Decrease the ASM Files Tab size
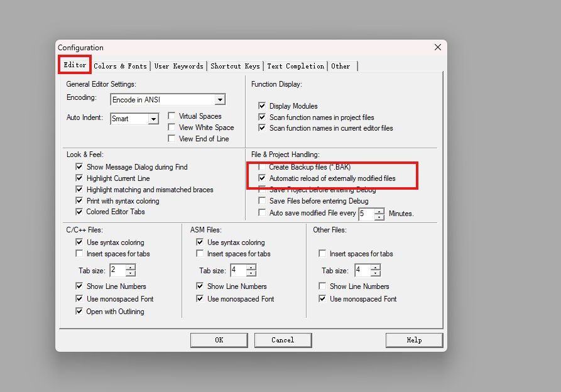This screenshot has height=392, width=561. [251, 274]
